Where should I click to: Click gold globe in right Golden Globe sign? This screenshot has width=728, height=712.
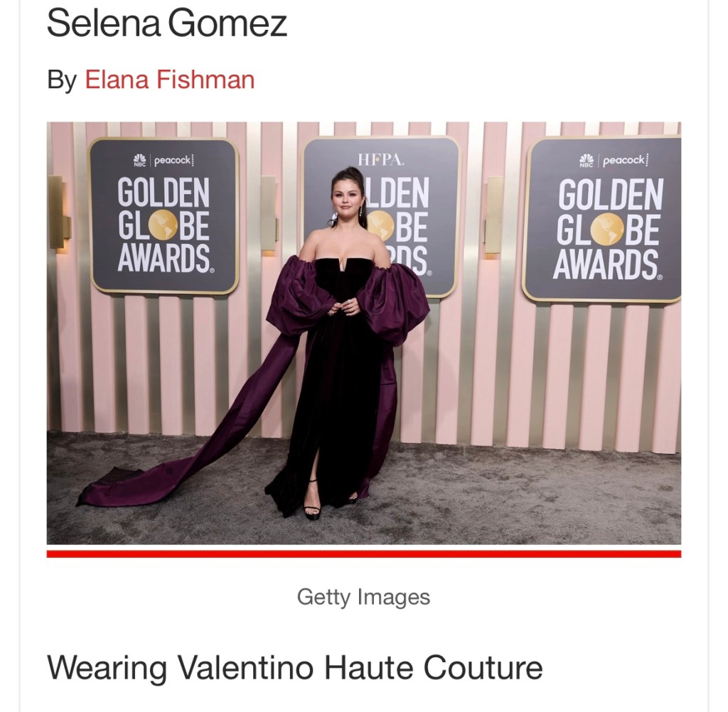coord(608,229)
